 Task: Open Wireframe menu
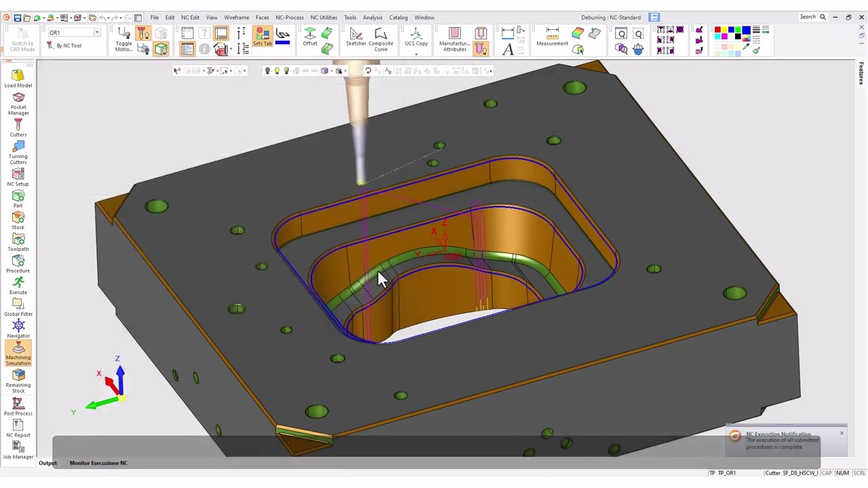pyautogui.click(x=237, y=18)
